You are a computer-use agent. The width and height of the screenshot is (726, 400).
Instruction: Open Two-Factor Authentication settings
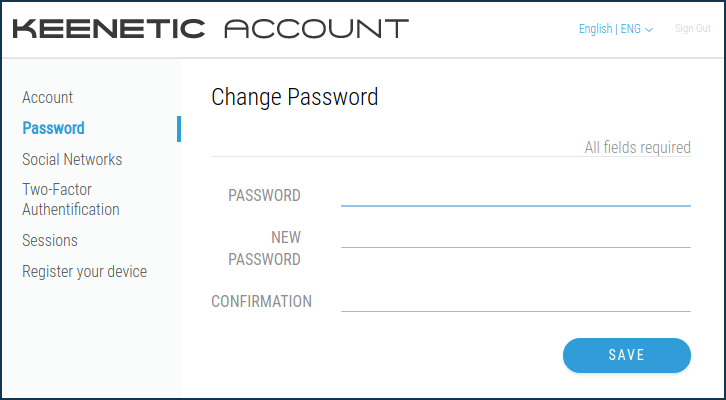pyautogui.click(x=71, y=200)
